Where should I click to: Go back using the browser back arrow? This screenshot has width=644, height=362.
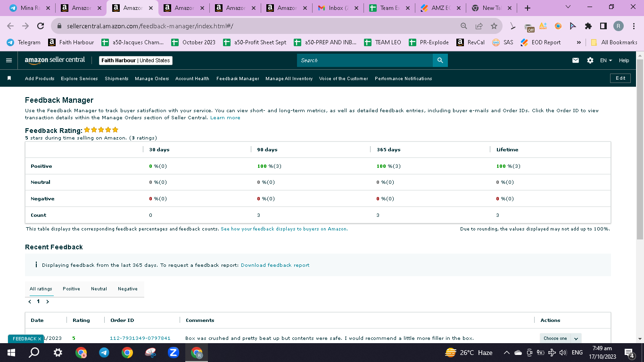coord(10,26)
